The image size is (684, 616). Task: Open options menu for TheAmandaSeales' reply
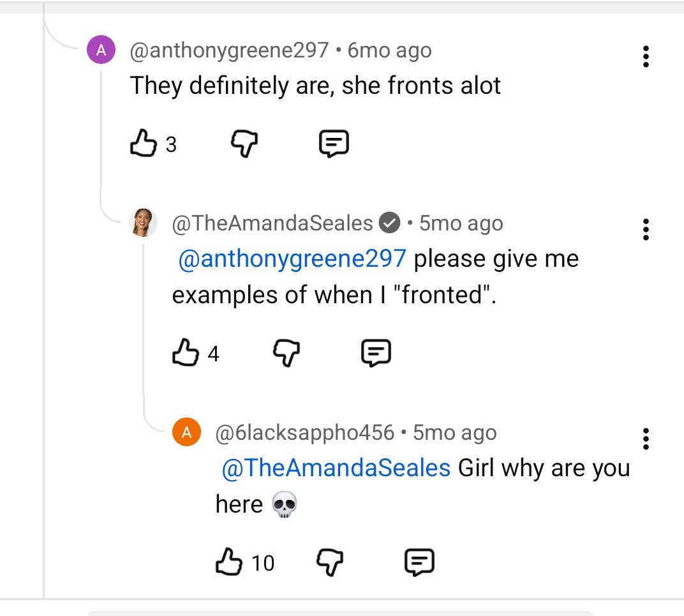(646, 229)
